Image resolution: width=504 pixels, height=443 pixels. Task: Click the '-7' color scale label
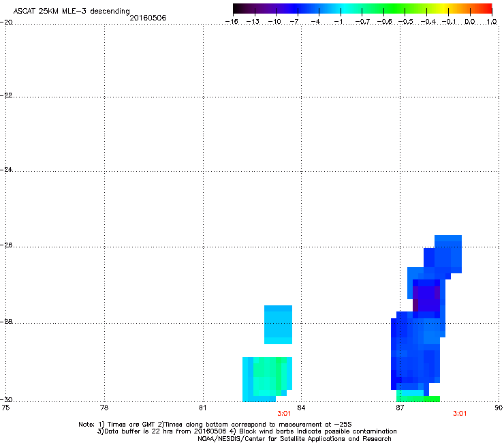294,22
